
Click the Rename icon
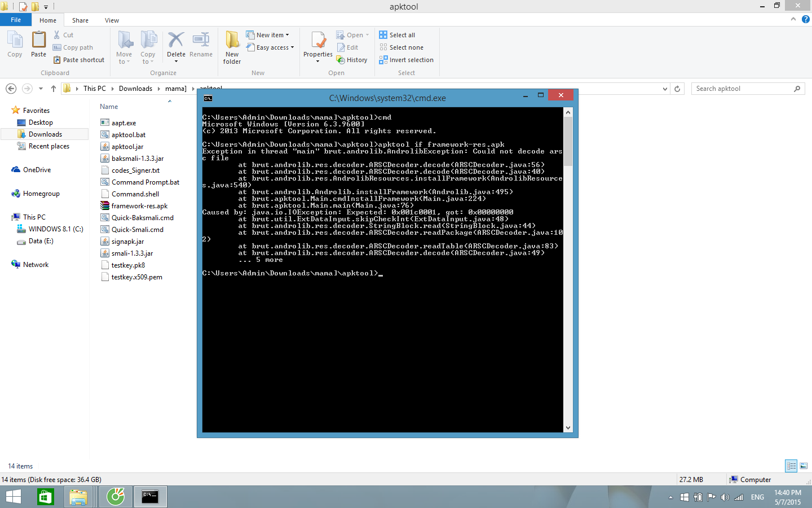tap(201, 44)
